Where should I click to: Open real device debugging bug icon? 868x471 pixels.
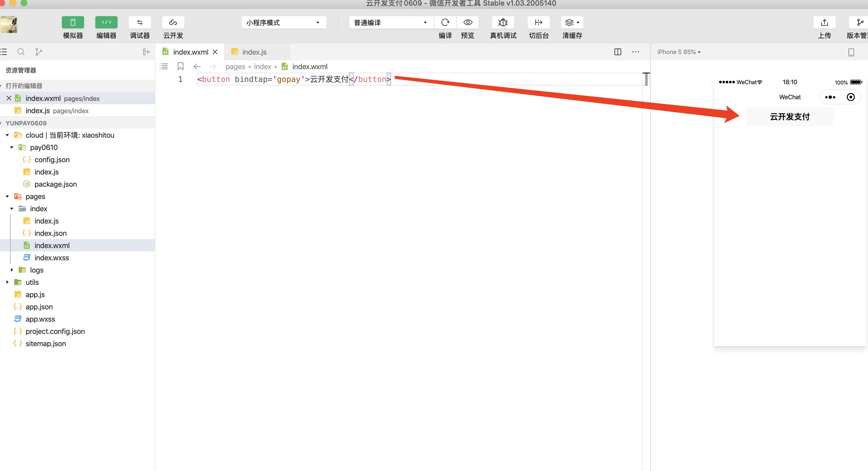point(503,23)
